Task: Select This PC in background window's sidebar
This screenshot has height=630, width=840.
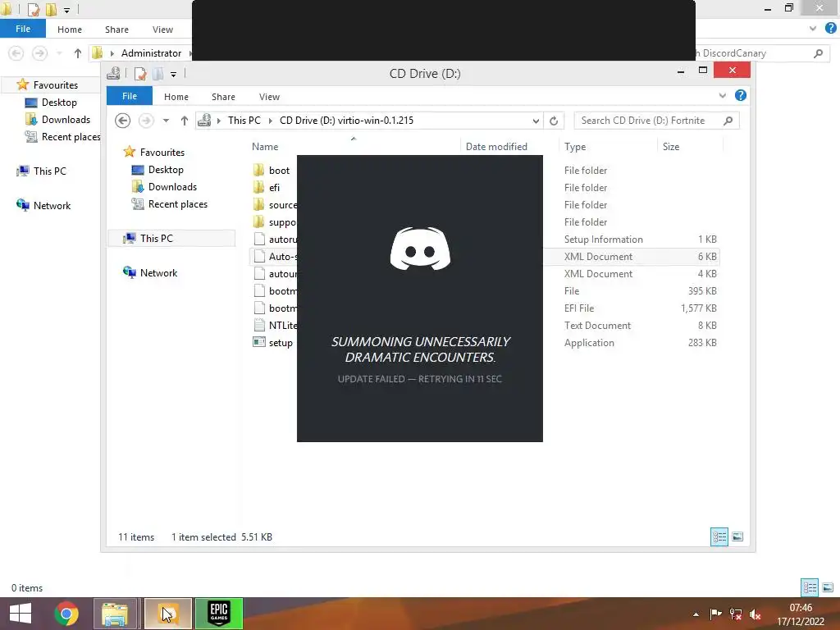Action: tap(49, 171)
